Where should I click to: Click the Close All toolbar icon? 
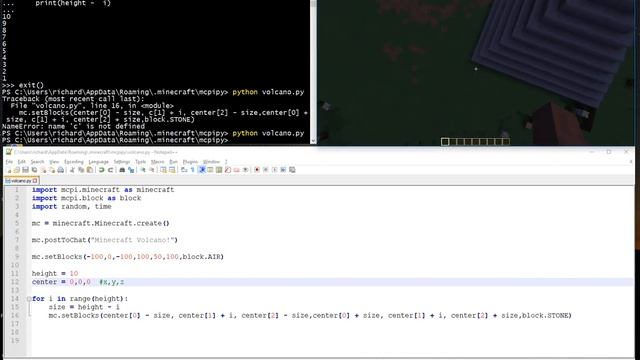click(x=52, y=170)
